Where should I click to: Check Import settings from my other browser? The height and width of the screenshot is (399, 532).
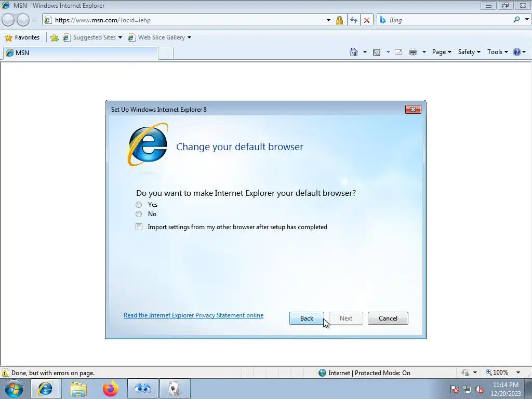(x=139, y=227)
